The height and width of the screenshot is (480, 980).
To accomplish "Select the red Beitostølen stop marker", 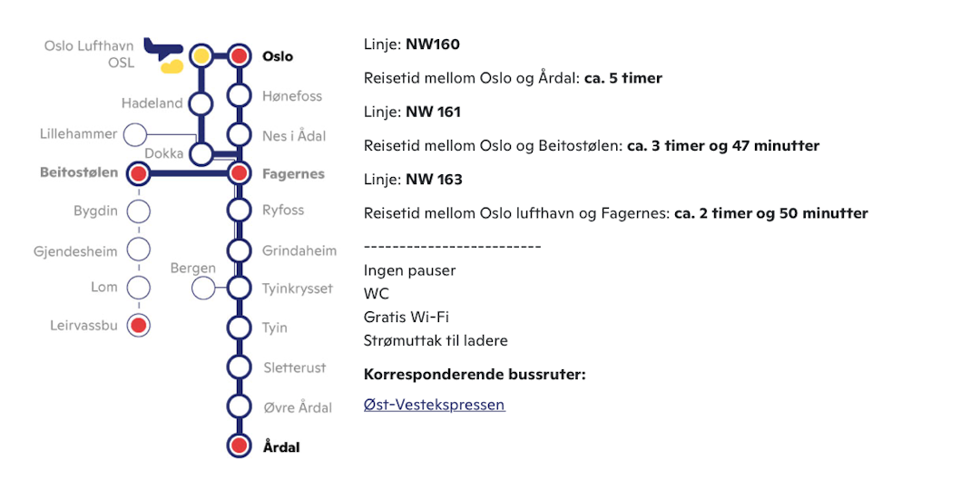I will [138, 173].
